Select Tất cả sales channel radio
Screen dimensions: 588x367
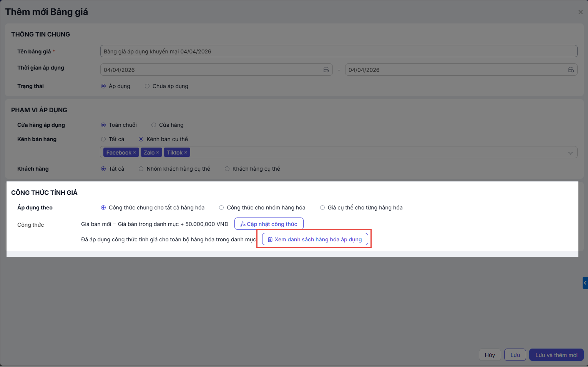tap(103, 139)
